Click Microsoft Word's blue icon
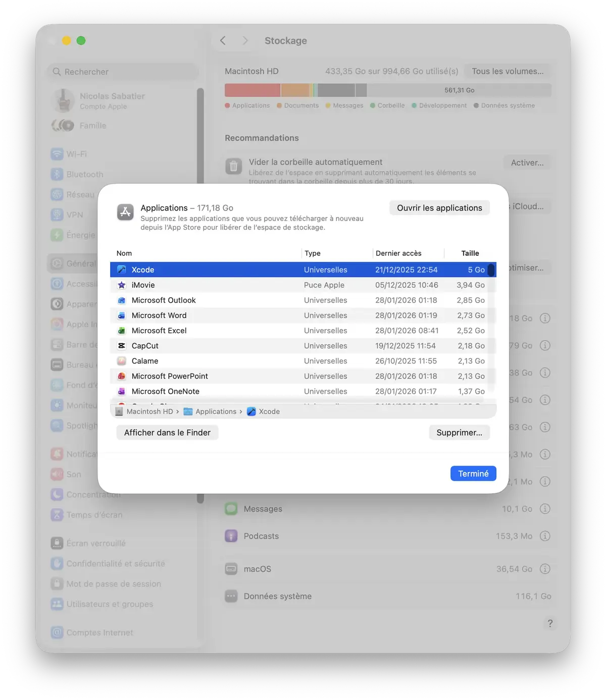The width and height of the screenshot is (606, 700). click(121, 315)
